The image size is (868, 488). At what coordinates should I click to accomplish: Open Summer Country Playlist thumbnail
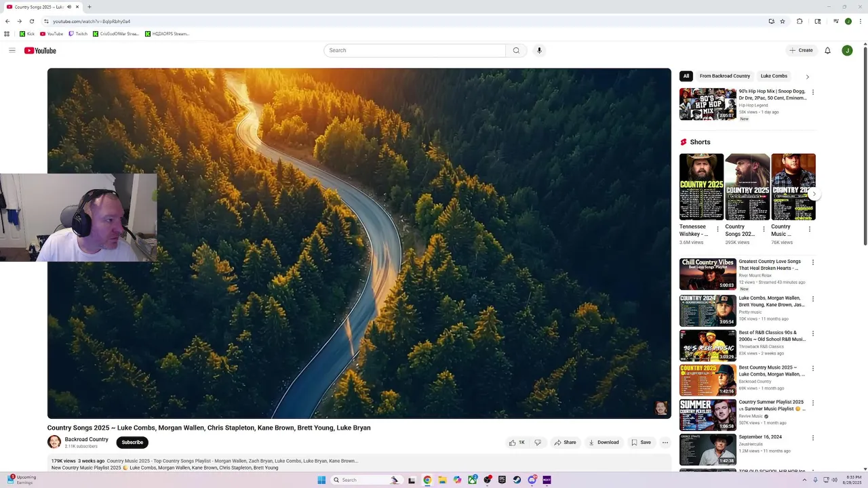click(x=707, y=415)
